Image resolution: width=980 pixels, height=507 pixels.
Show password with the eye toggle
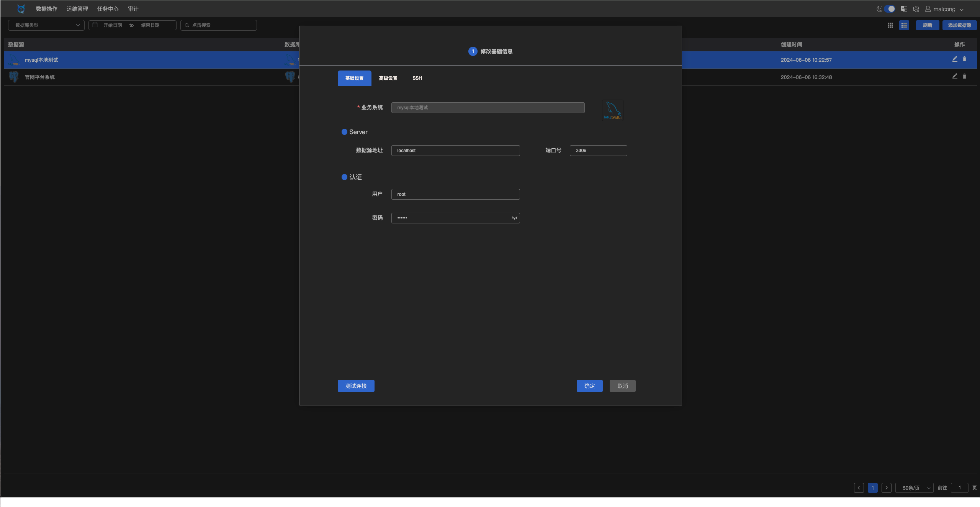(x=514, y=218)
